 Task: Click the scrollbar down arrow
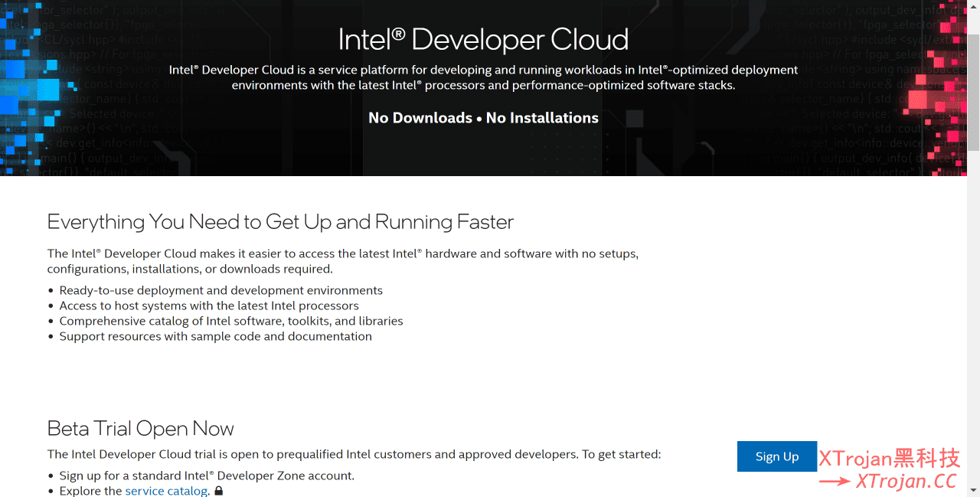pos(973,490)
